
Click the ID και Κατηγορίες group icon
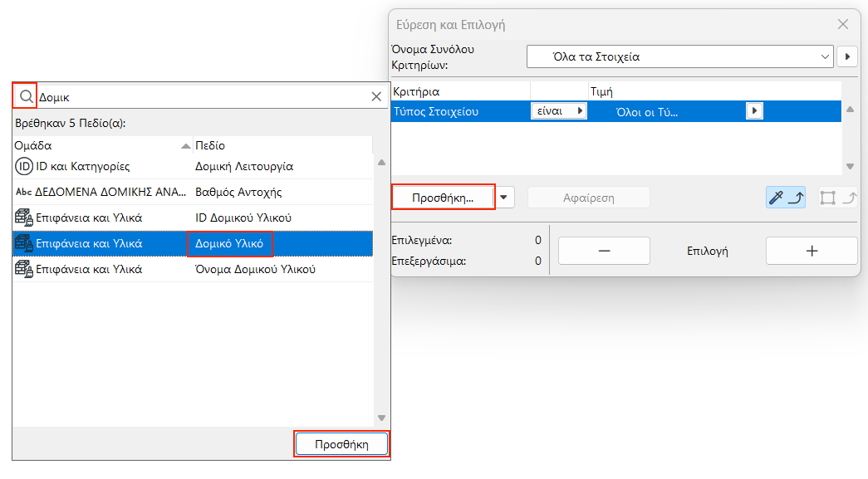[24, 166]
